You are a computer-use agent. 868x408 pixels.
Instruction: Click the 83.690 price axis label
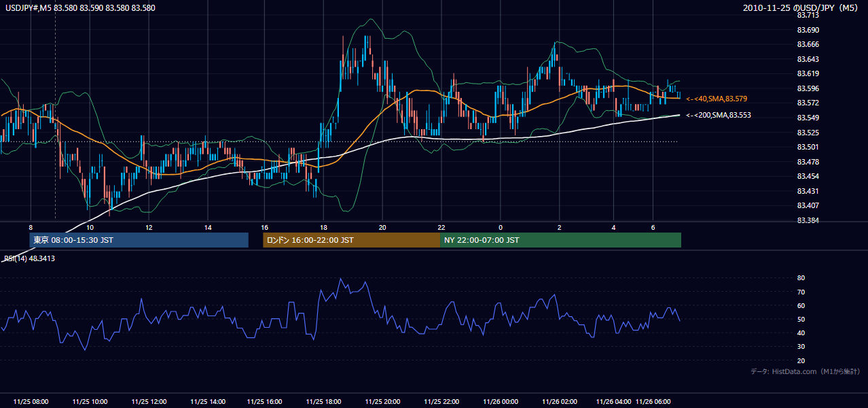pos(808,30)
